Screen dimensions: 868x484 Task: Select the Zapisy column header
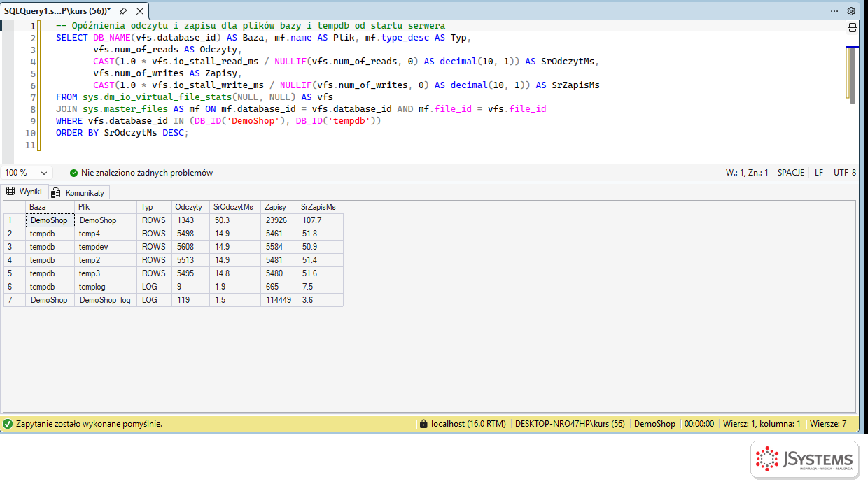[x=279, y=207]
